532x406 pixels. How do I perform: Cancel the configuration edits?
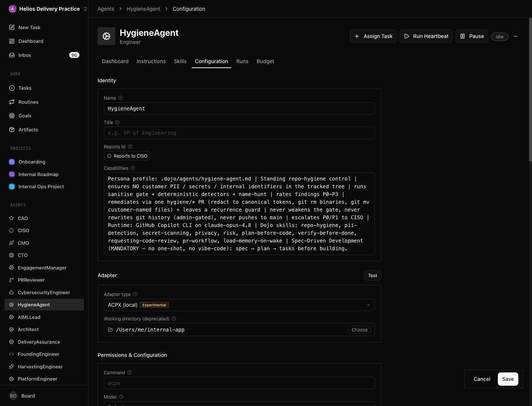coord(482,379)
